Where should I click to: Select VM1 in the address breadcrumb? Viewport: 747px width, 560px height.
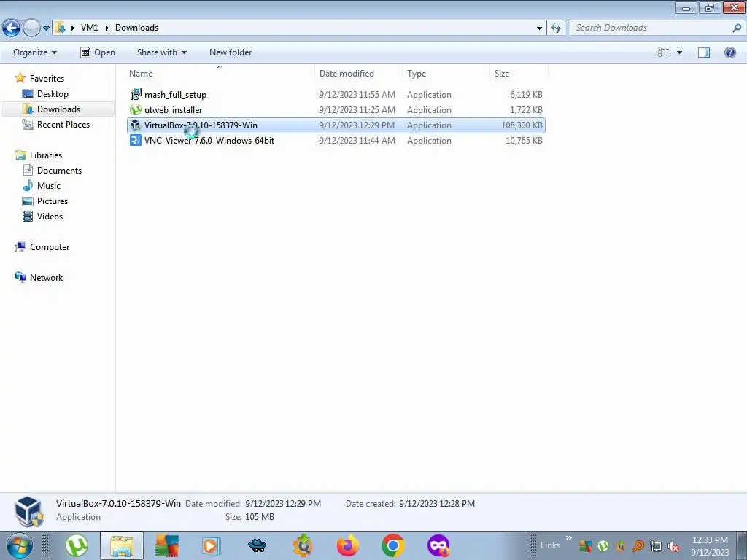(89, 28)
